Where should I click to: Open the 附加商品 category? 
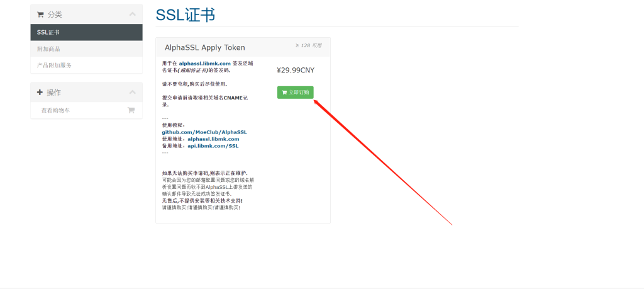86,48
